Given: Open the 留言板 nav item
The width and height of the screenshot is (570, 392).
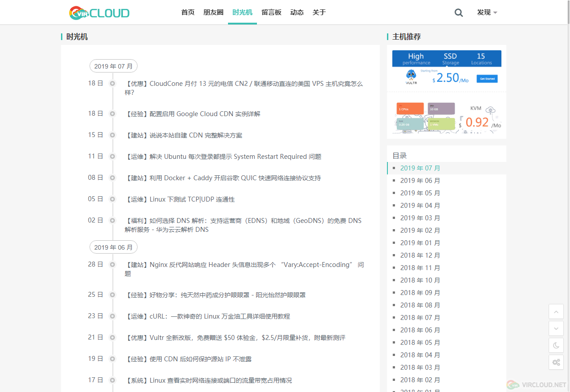Looking at the screenshot, I should [x=271, y=12].
